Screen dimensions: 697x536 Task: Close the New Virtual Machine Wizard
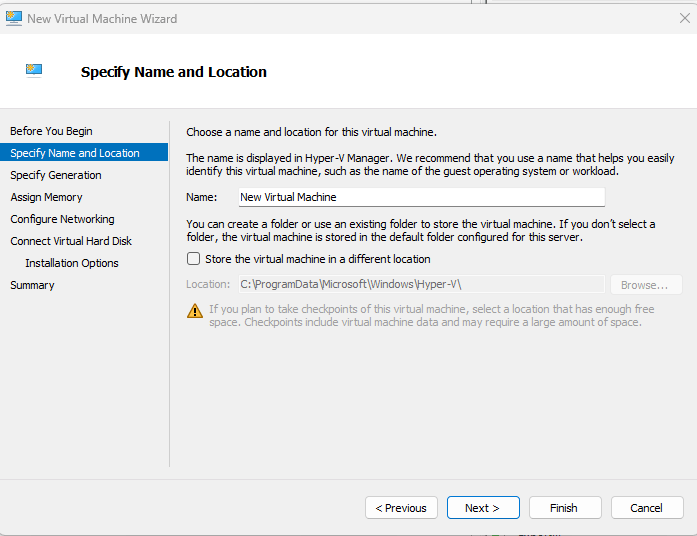coord(685,18)
